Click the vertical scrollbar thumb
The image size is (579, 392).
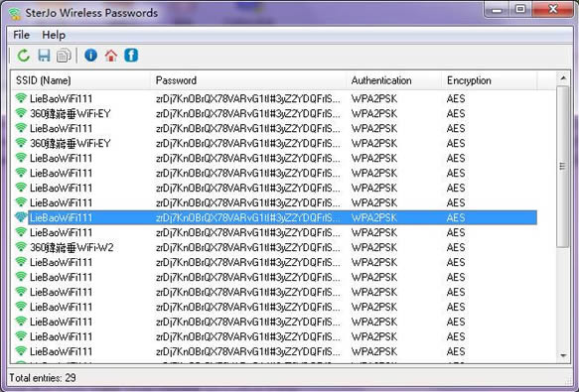pos(563,167)
